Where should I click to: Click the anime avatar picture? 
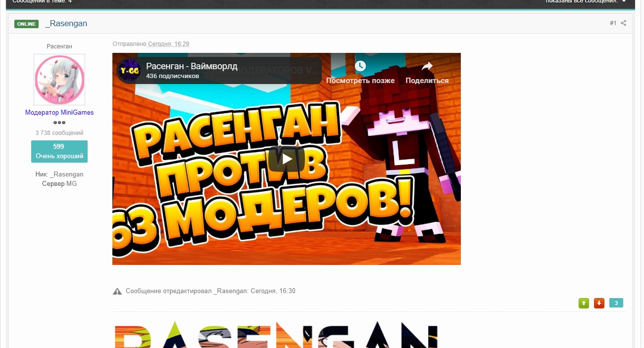coord(59,80)
